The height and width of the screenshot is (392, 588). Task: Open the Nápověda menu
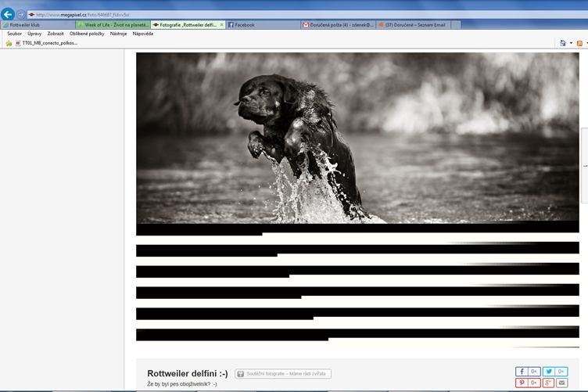click(x=143, y=34)
